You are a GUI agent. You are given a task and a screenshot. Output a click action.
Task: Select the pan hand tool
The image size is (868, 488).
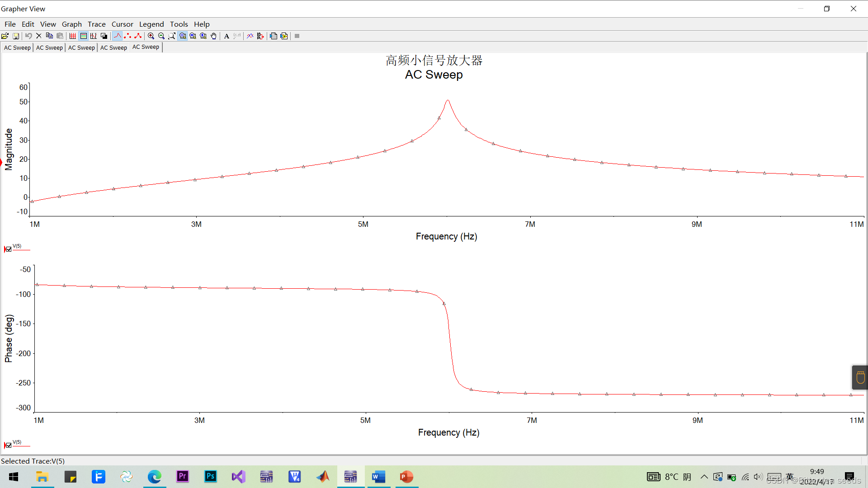tap(214, 36)
